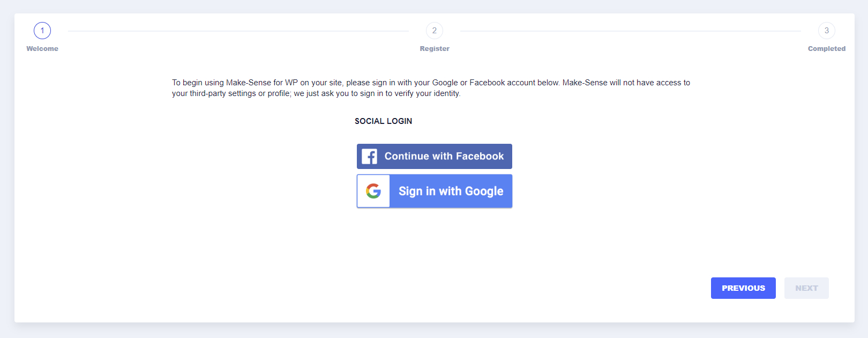Click the SOCIAL LOGIN heading
868x338 pixels.
[x=384, y=121]
